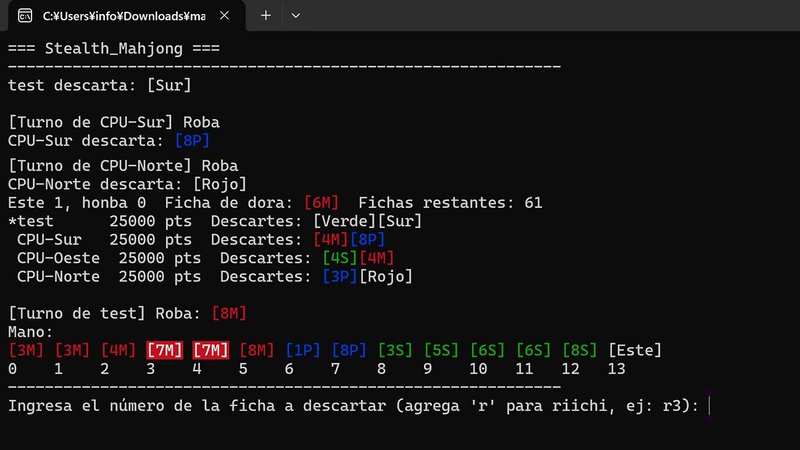800x450 pixels.
Task: Click CPU-Oeste name in score table
Action: [58, 258]
